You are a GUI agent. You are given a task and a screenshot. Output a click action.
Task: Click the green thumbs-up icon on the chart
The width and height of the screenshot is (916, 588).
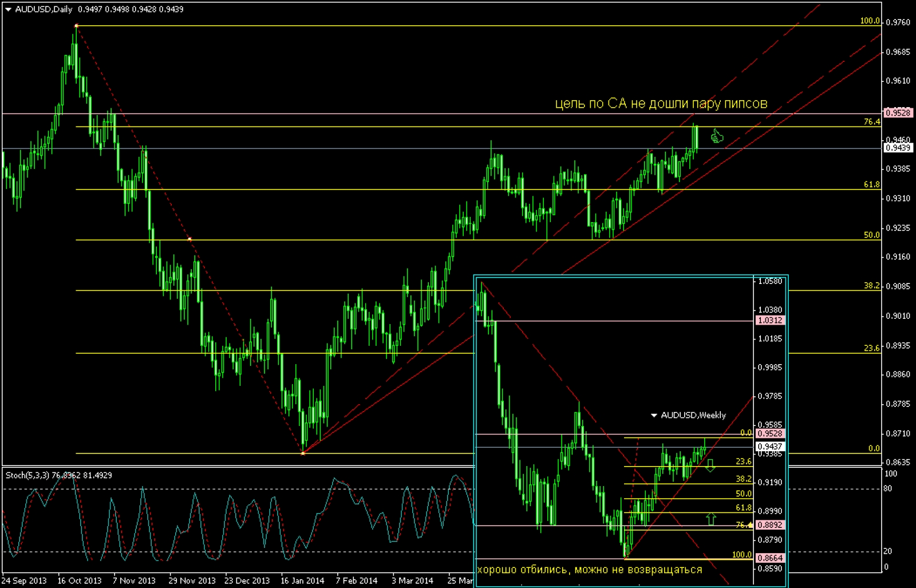click(717, 137)
